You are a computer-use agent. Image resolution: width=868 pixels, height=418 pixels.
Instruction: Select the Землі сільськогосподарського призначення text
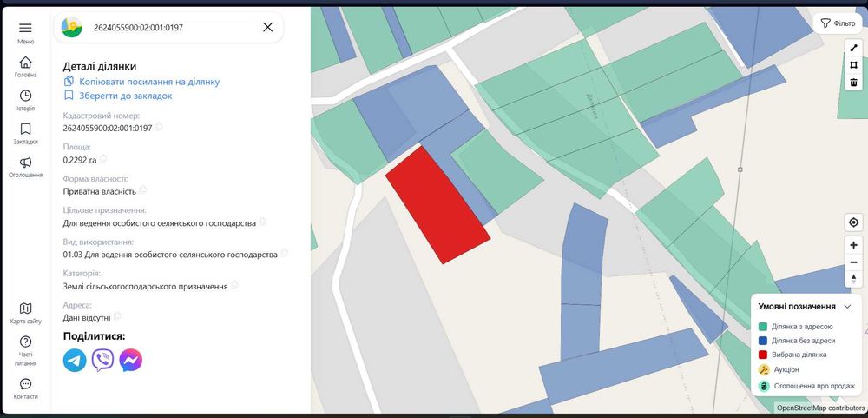[x=146, y=287]
